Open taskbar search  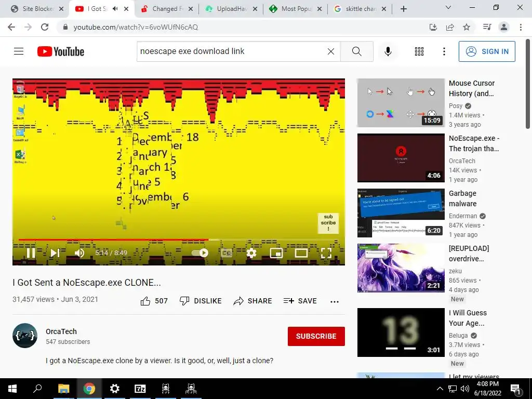tap(37, 389)
